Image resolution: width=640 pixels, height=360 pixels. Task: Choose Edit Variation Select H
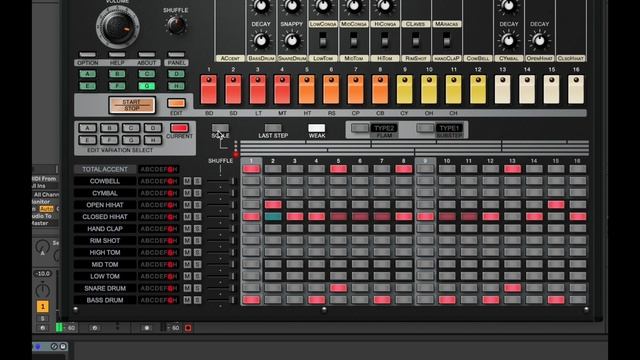point(153,140)
